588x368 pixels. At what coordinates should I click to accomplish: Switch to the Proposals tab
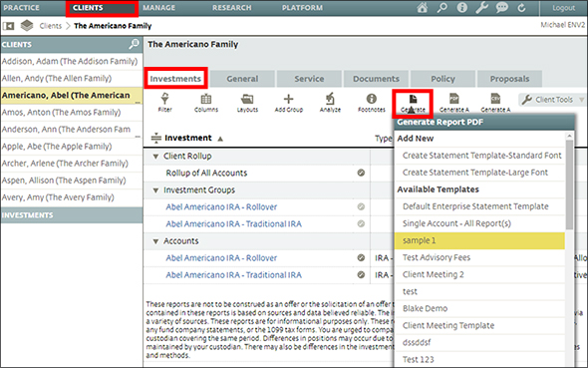(x=509, y=79)
